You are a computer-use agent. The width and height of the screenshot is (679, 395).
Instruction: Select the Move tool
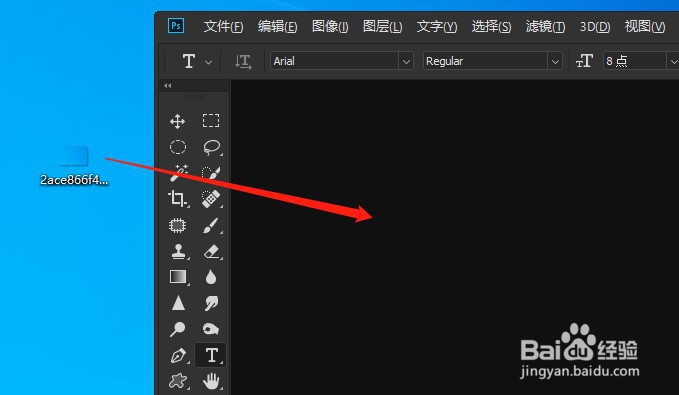click(178, 121)
